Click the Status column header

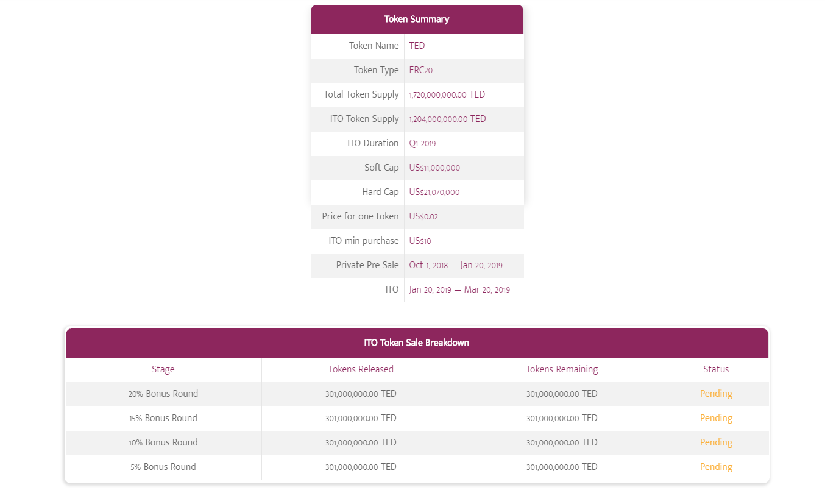pos(716,369)
